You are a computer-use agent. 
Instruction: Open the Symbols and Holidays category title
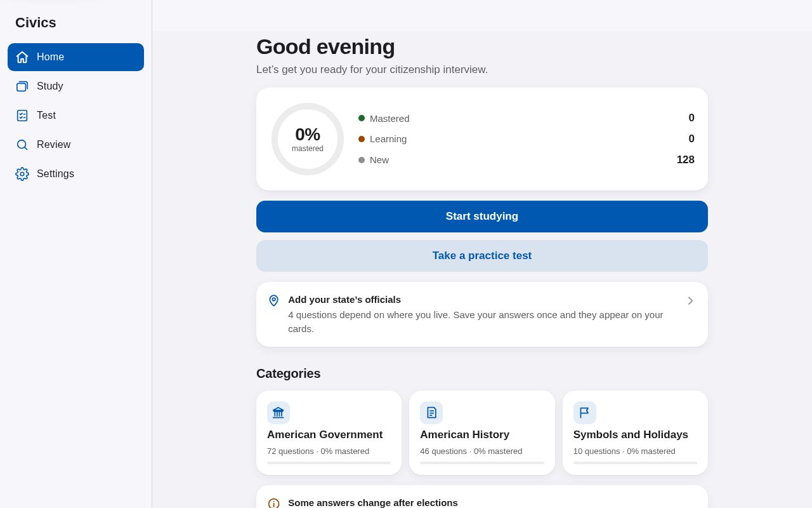[x=631, y=435]
